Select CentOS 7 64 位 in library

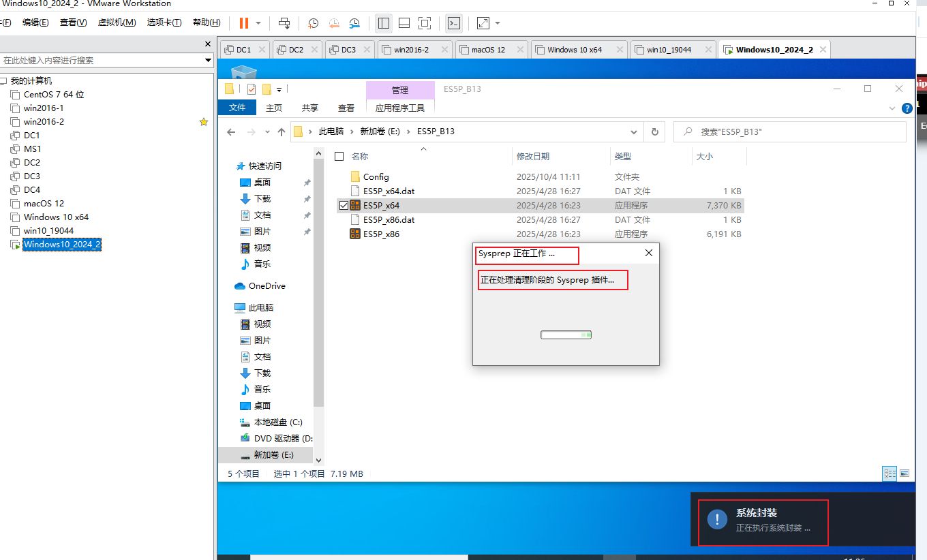coord(54,95)
